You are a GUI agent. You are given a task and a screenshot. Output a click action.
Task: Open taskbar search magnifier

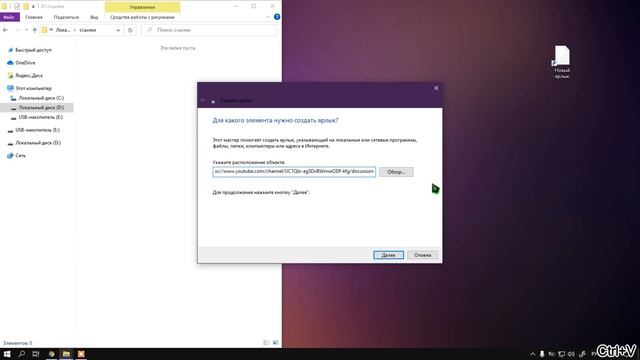click(x=22, y=354)
